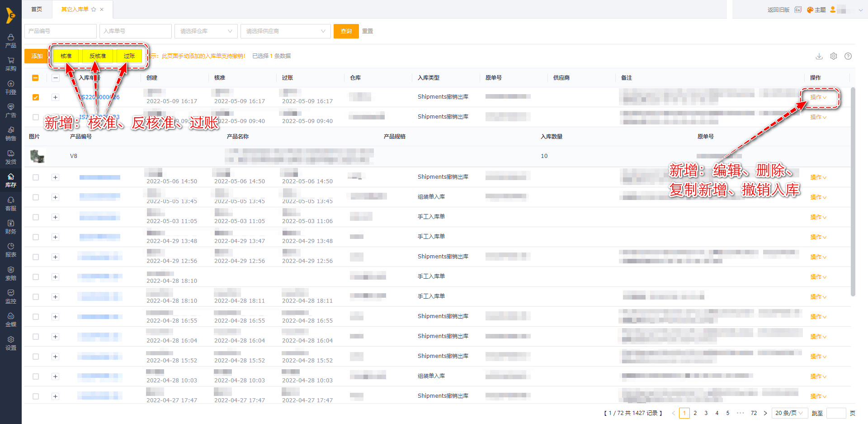Toggle the select-all header checkbox
This screenshot has height=424, width=868.
[36, 78]
